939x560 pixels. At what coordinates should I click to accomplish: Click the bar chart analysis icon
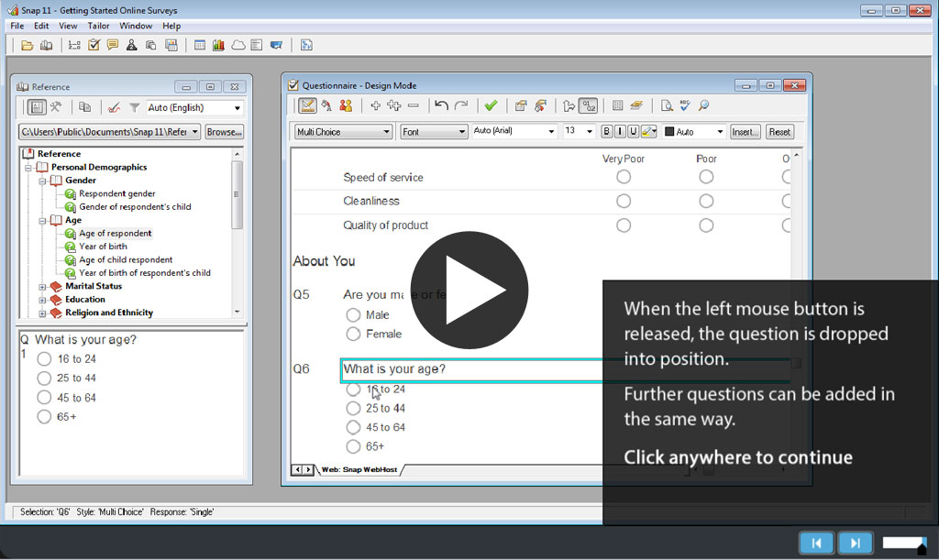[x=218, y=46]
